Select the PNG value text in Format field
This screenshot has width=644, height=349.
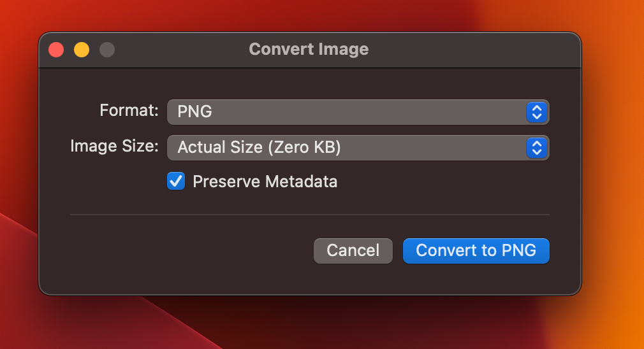point(194,111)
